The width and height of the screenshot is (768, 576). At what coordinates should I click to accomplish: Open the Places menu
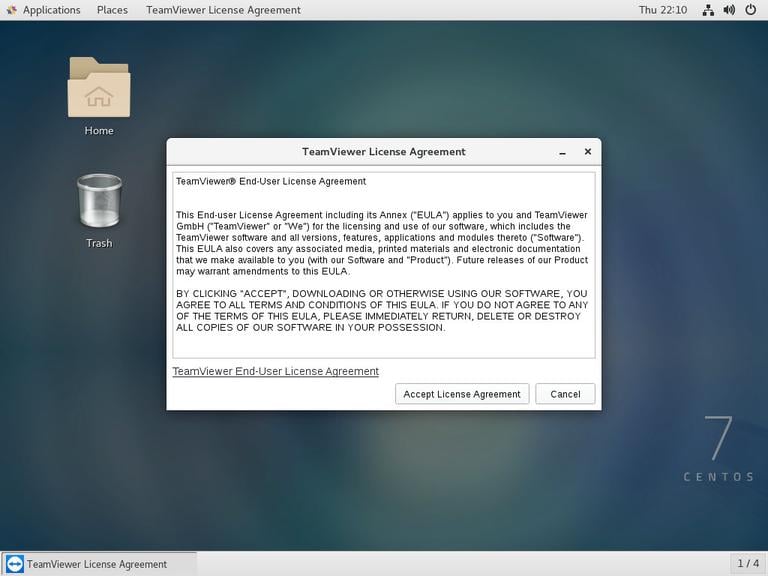112,10
